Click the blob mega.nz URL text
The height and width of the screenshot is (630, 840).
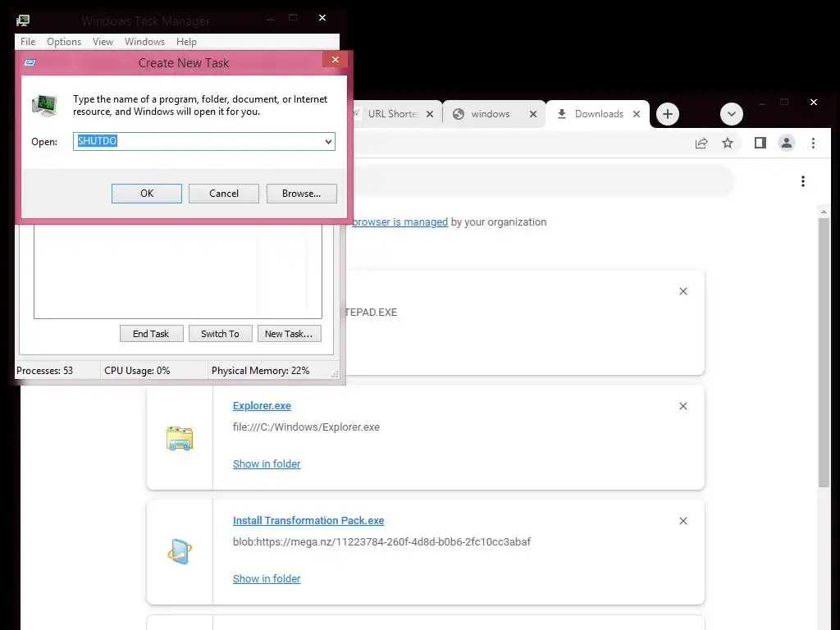tap(381, 541)
